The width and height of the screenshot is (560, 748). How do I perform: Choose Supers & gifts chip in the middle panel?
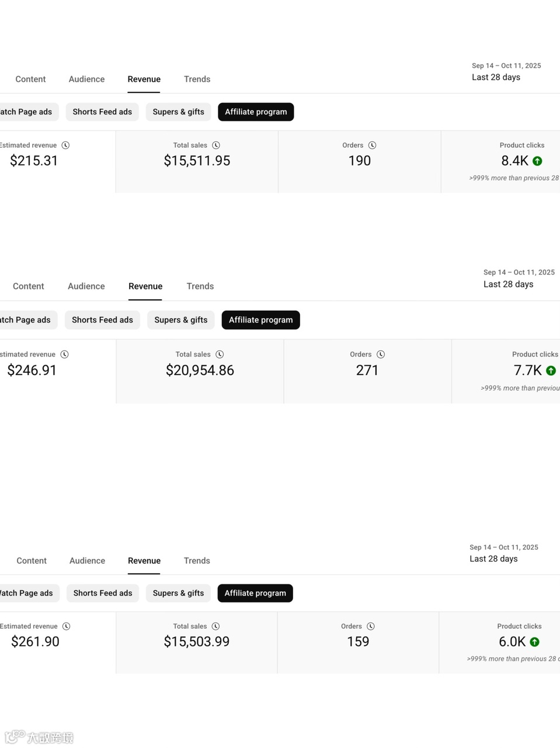coord(181,320)
